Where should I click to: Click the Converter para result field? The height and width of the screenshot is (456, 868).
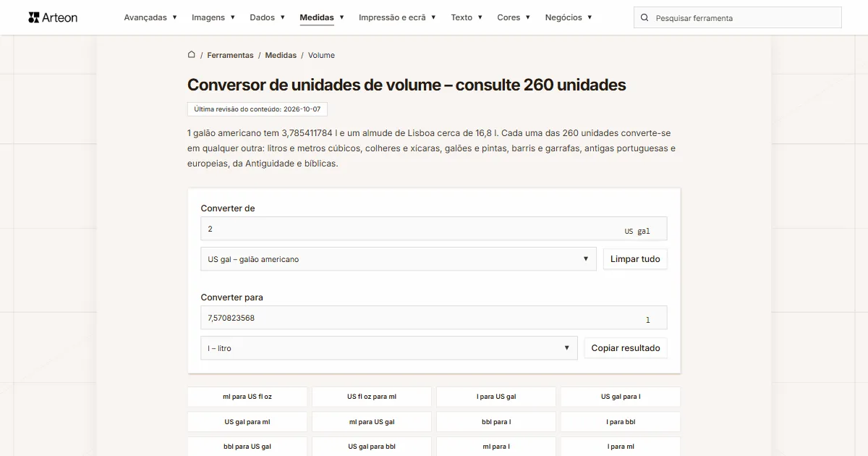434,318
